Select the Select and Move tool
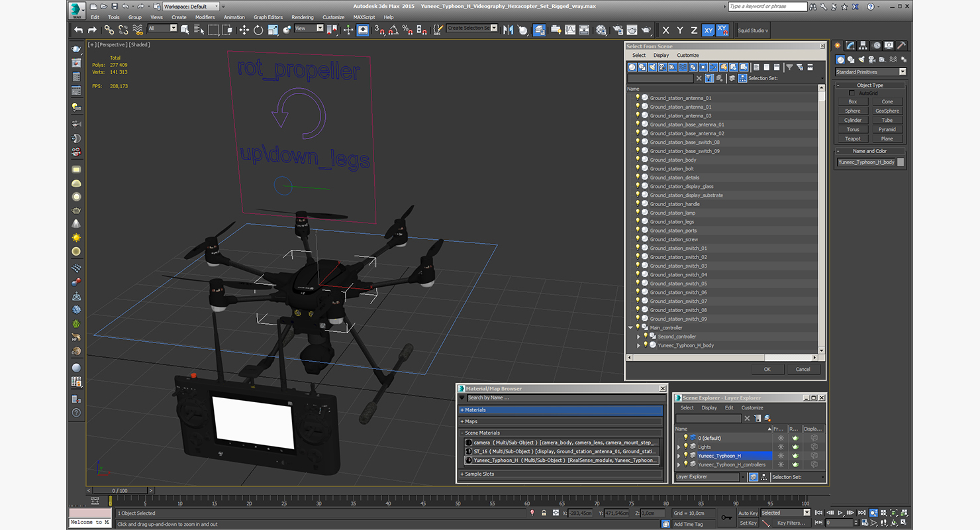Image resolution: width=980 pixels, height=530 pixels. [244, 30]
